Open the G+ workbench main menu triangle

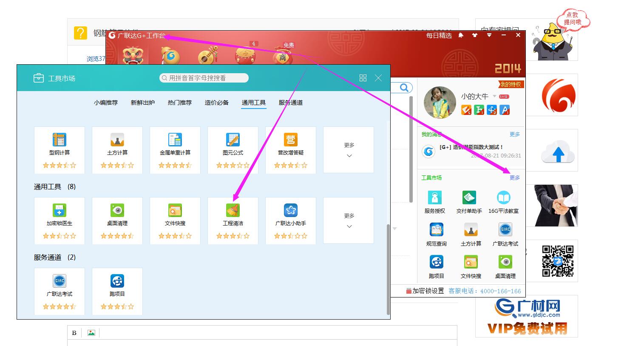click(x=489, y=35)
